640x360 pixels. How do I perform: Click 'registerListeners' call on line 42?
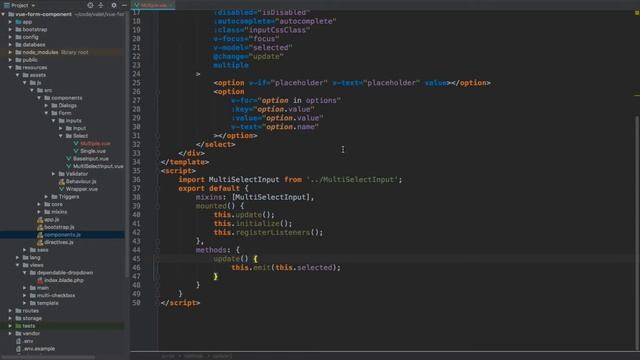(273, 233)
